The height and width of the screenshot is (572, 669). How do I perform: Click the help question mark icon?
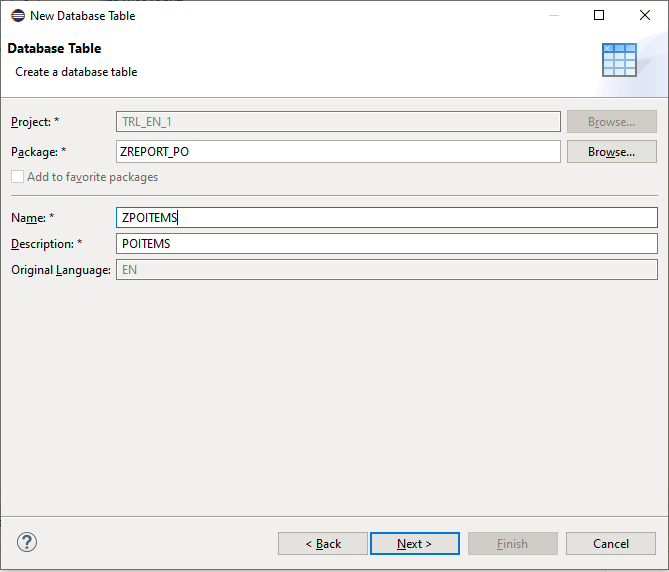[26, 542]
